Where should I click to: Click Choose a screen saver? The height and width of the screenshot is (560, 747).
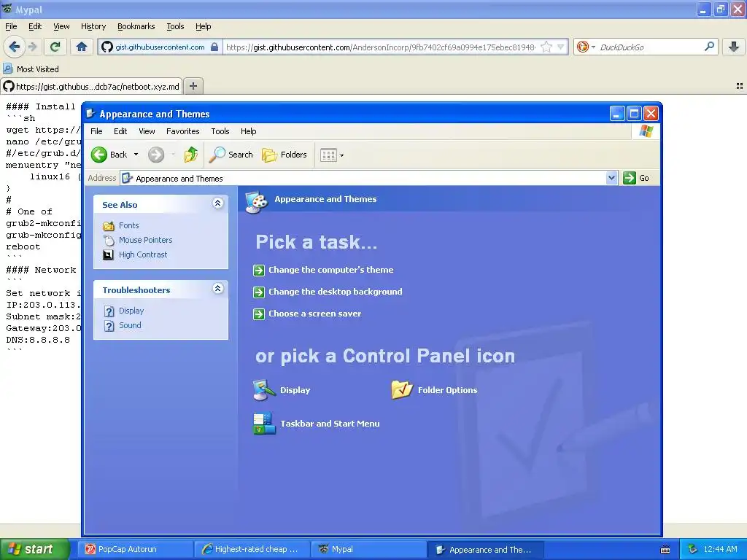[314, 314]
